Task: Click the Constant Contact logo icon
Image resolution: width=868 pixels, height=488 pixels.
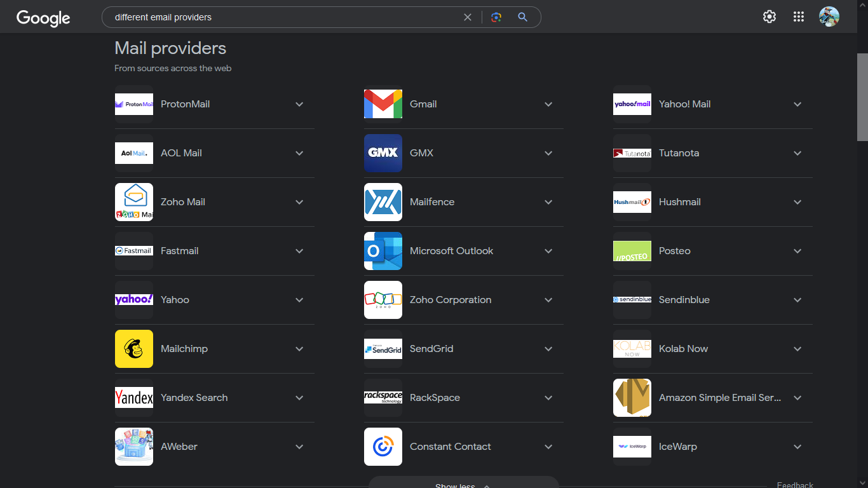Action: [x=383, y=447]
